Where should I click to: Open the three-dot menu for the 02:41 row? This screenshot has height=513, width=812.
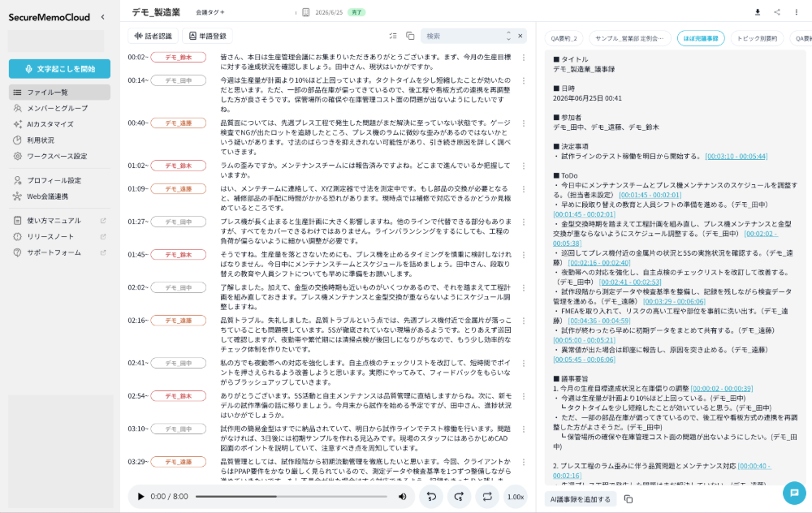[x=524, y=364]
